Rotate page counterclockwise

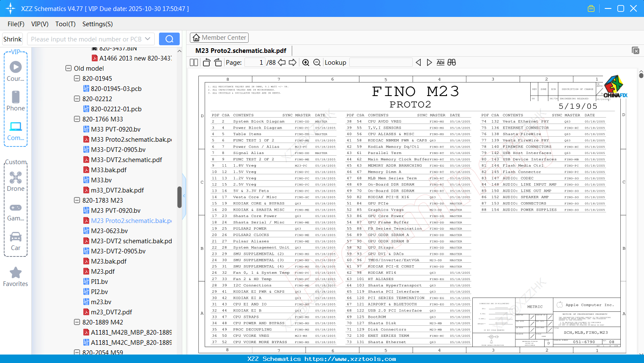[206, 63]
